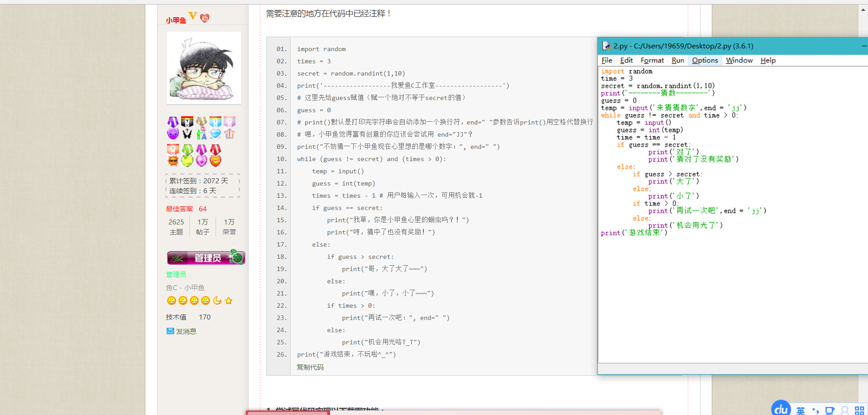This screenshot has height=415, width=868.
Task: Click the Baidu 'du' input method logo
Action: pyautogui.click(x=781, y=409)
